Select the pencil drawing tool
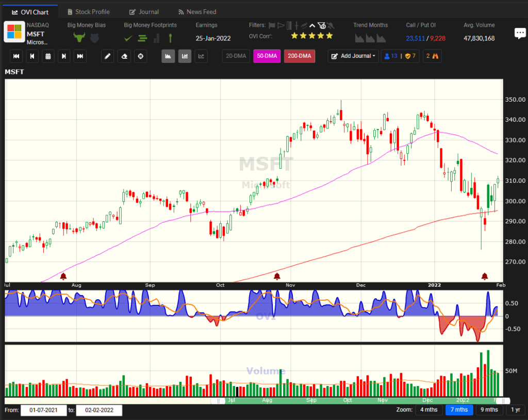528x420 pixels. click(x=107, y=56)
